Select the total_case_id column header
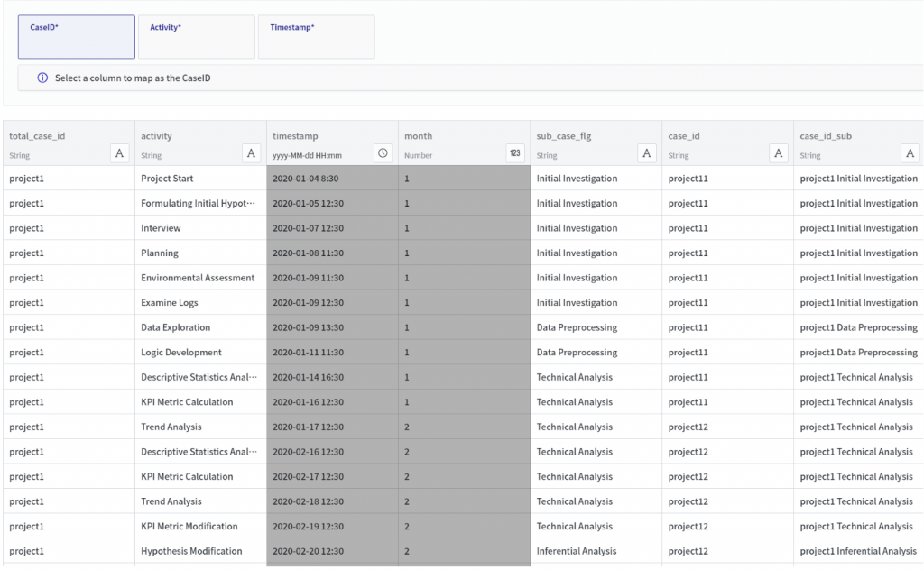This screenshot has height=570, width=924. (37, 136)
